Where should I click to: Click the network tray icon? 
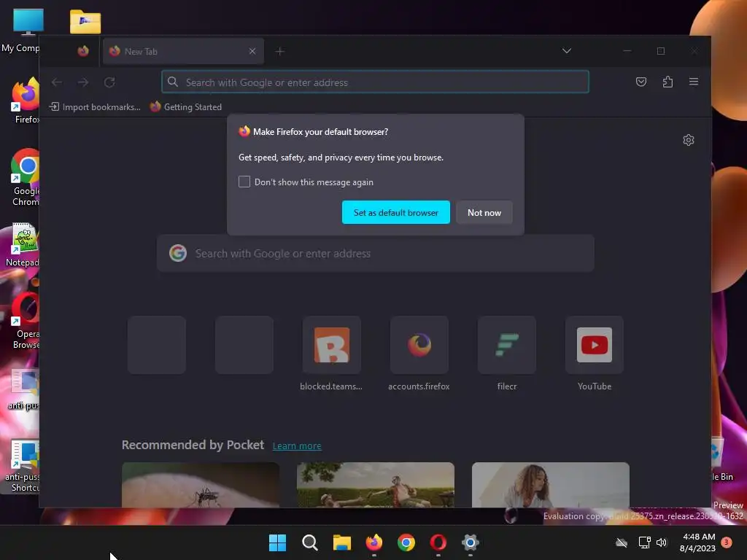click(x=645, y=542)
